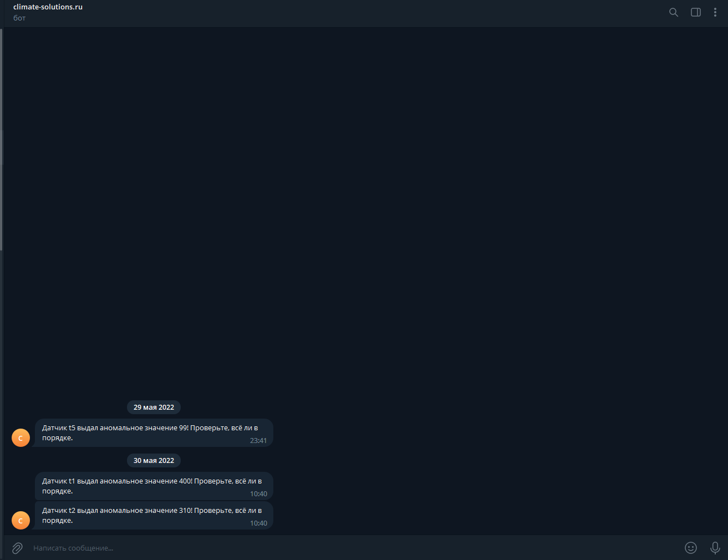This screenshot has width=728, height=560.
Task: Click the 23:41 message timestamp
Action: tap(258, 441)
